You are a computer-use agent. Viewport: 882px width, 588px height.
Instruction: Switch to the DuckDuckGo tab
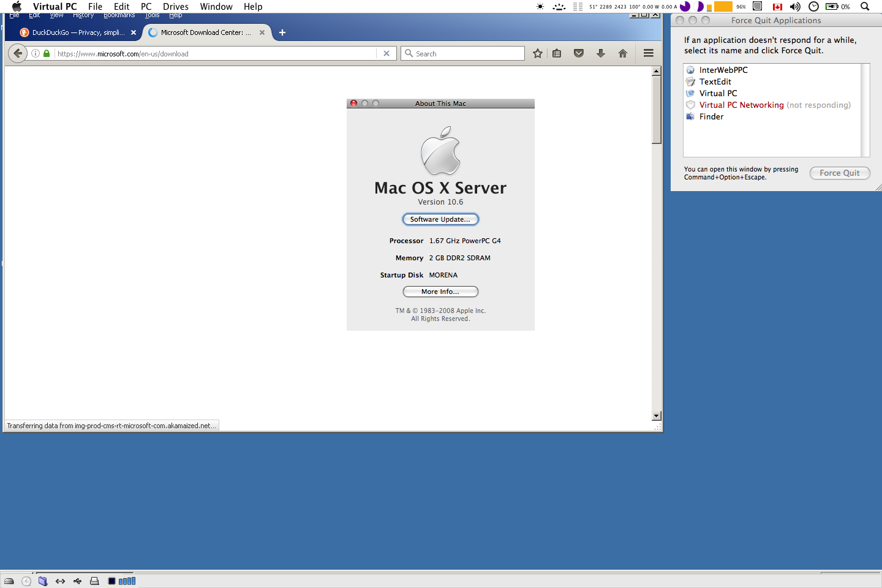point(78,32)
